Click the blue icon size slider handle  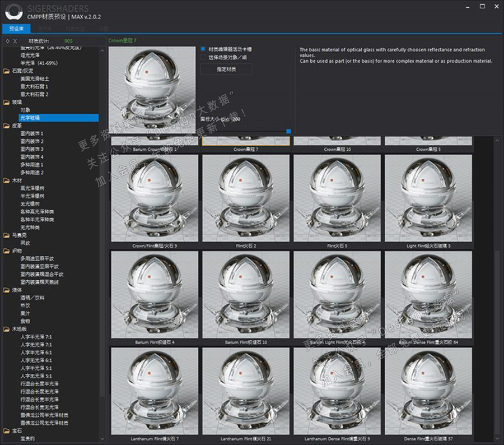coord(288,131)
